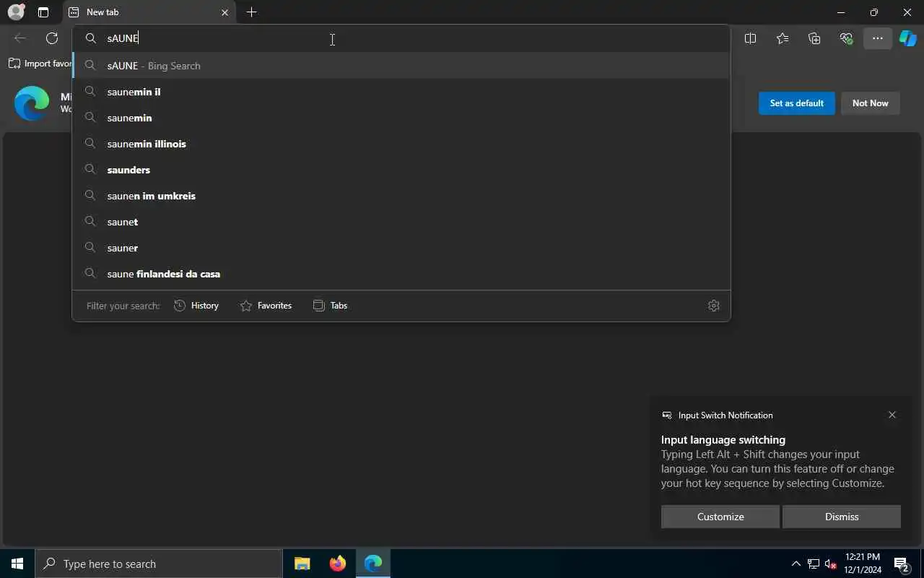Click Import favorites in the bookmarks bar
This screenshot has height=578, width=924.
click(x=40, y=64)
